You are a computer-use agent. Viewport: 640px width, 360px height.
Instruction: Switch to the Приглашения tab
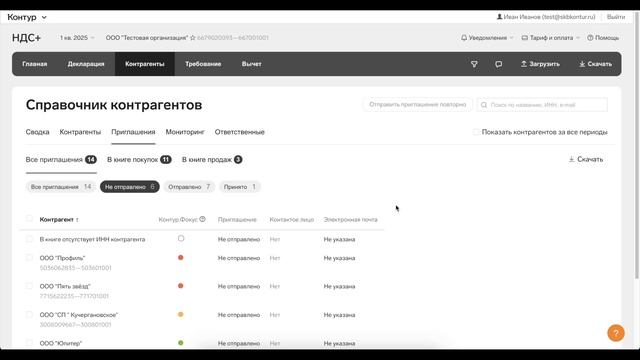click(133, 132)
